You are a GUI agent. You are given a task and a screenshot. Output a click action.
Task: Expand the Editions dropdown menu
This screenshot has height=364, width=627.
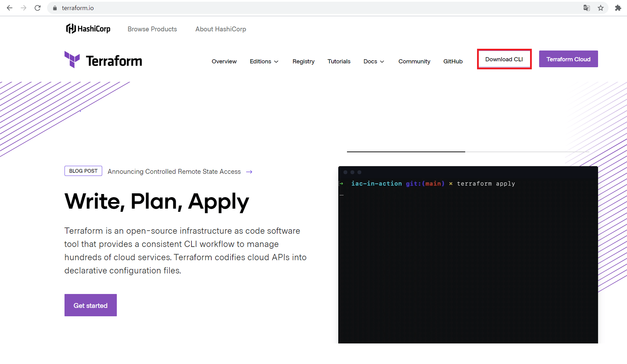pyautogui.click(x=264, y=61)
